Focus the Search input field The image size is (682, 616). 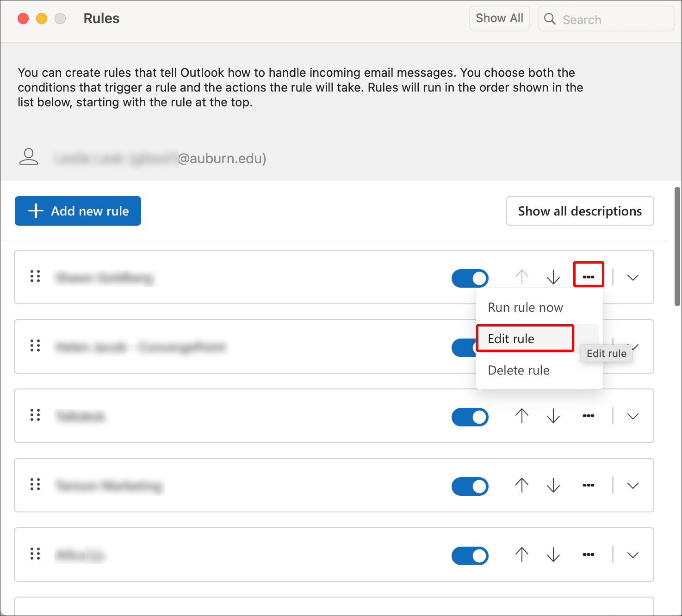[606, 19]
